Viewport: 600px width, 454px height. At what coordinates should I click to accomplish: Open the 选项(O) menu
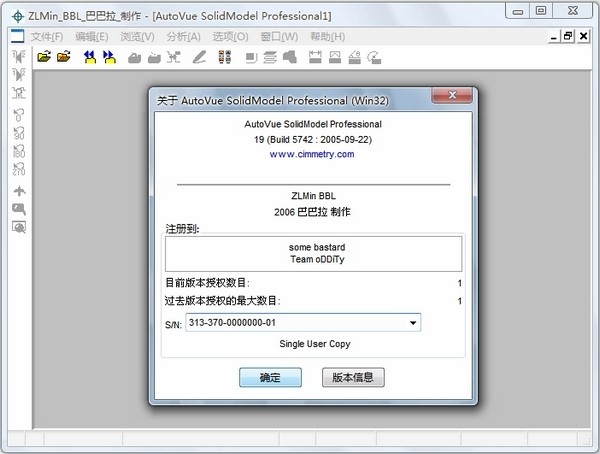click(x=230, y=37)
